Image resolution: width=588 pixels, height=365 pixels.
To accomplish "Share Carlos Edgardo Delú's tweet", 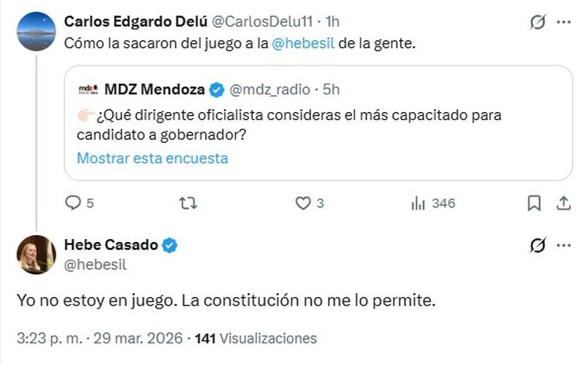I will click(x=564, y=203).
